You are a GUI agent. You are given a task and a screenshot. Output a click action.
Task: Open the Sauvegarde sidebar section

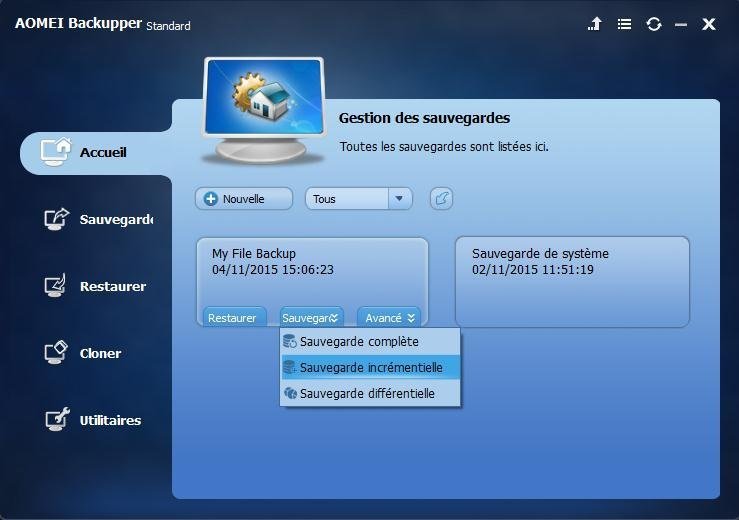click(x=99, y=220)
